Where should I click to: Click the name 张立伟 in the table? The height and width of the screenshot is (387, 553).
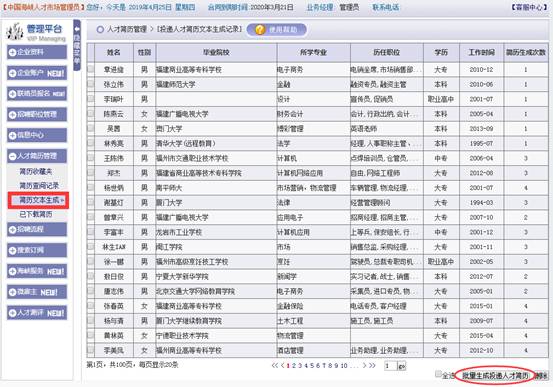click(x=114, y=84)
